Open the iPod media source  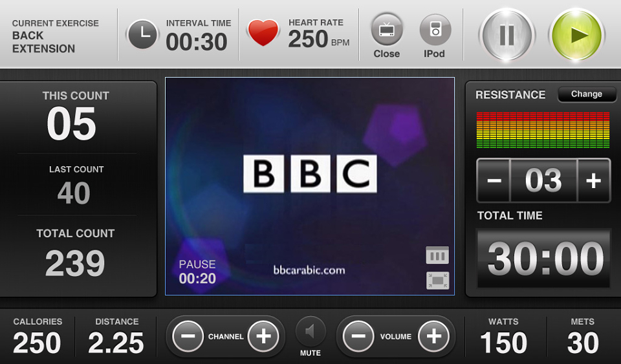435,30
